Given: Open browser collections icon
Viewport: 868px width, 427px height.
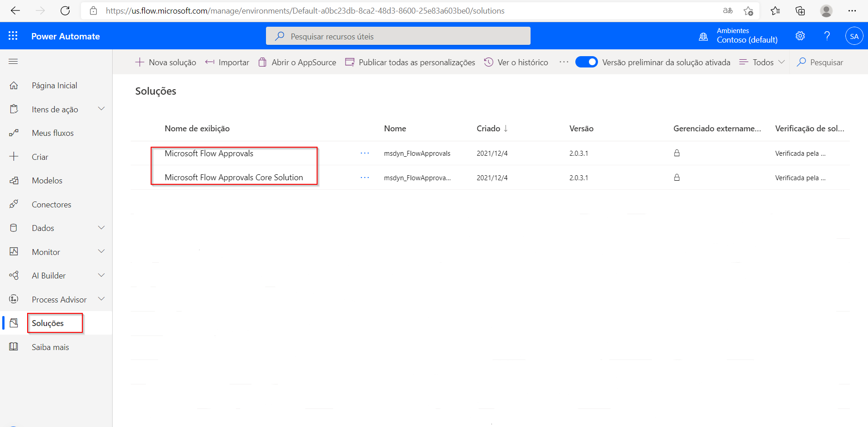Looking at the screenshot, I should [x=800, y=11].
